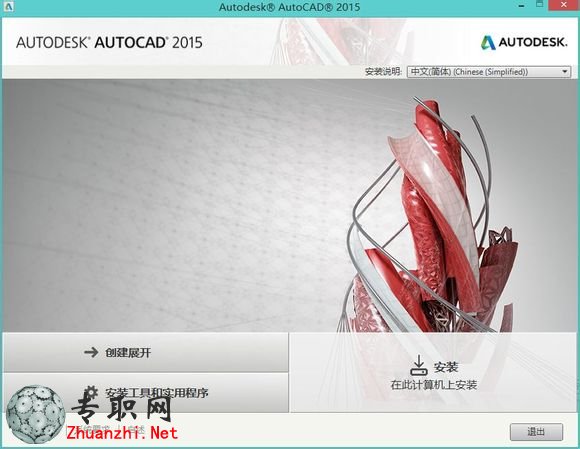Click the 安装说明 label
This screenshot has width=580, height=449.
[x=383, y=72]
